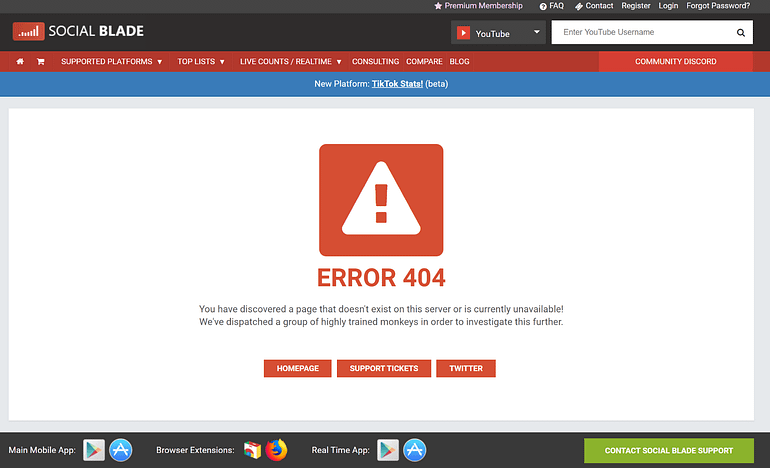Click the Support Tickets button
This screenshot has height=468, width=770.
[384, 369]
